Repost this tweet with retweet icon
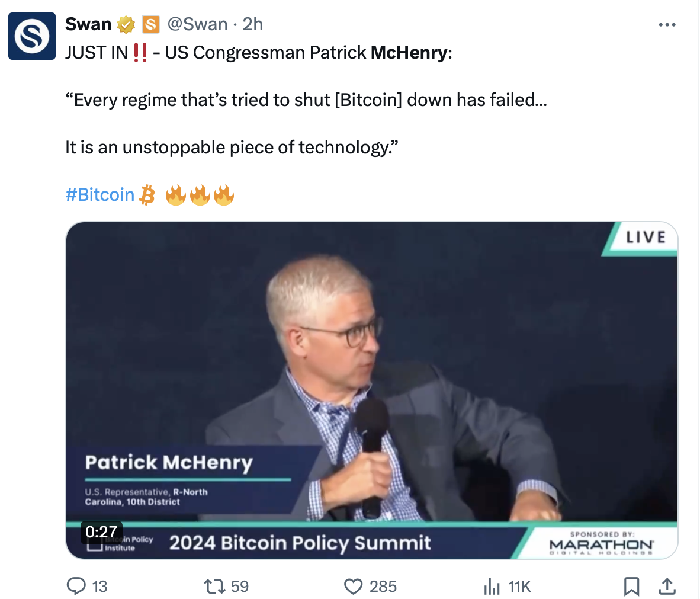The height and width of the screenshot is (599, 700). click(214, 586)
